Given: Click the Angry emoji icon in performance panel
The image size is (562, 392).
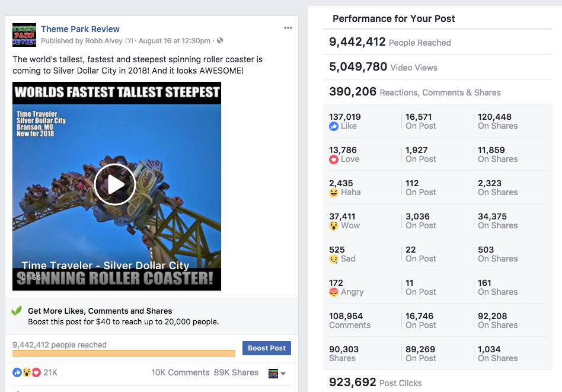Looking at the screenshot, I should coord(334,292).
